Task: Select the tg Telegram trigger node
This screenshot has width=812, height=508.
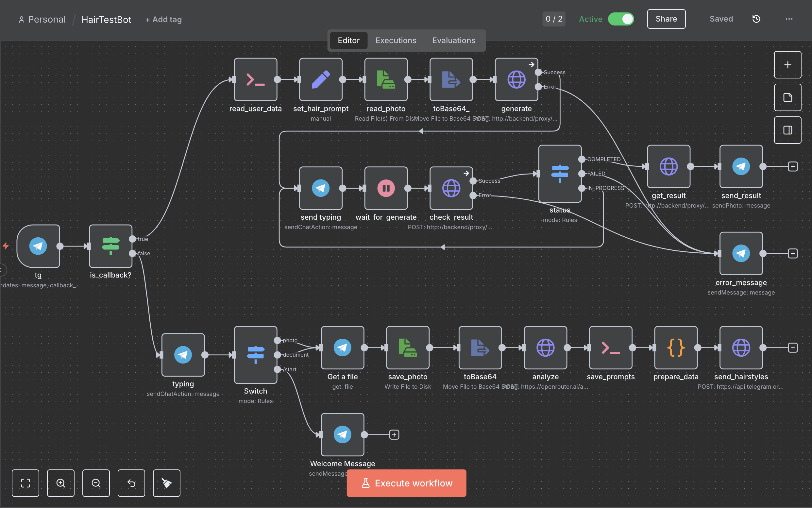Action: click(x=38, y=246)
